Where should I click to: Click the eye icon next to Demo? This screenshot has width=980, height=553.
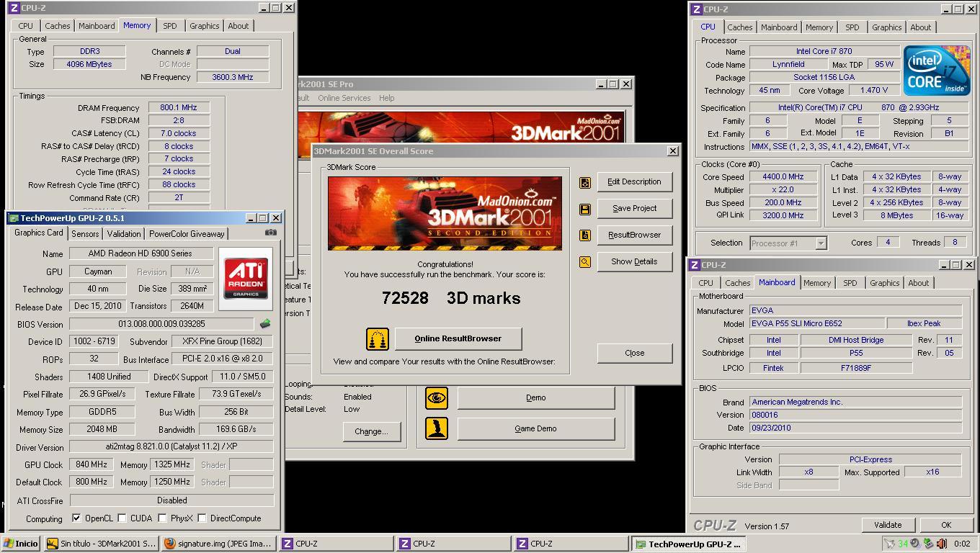437,397
